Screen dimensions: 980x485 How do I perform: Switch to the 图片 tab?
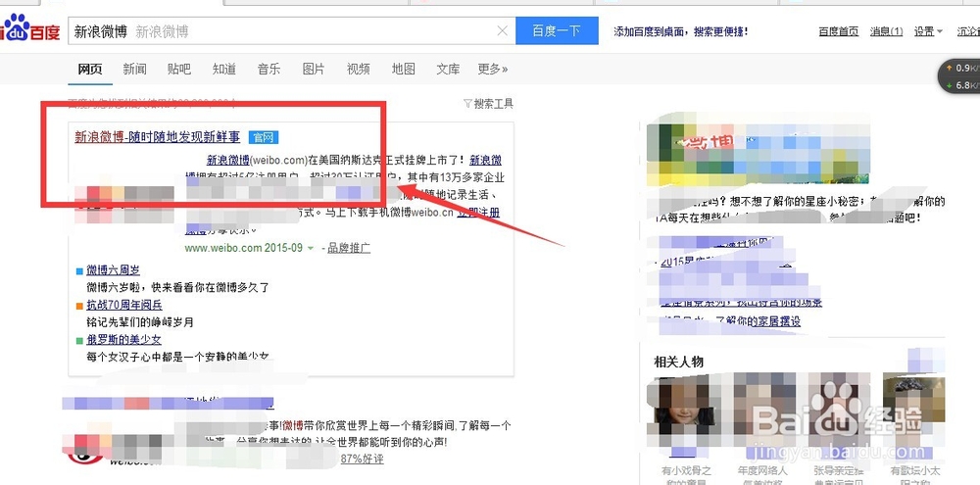click(x=314, y=69)
